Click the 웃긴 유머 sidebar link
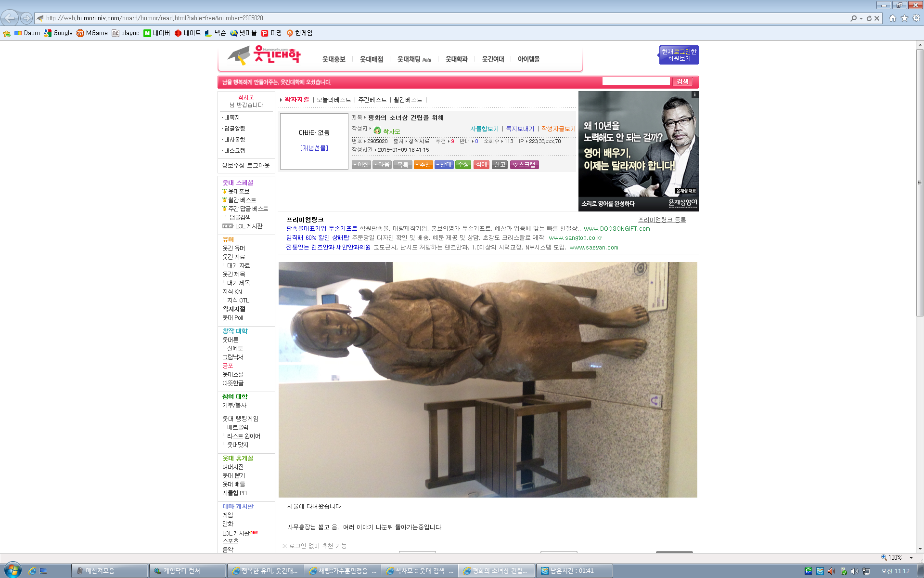The height and width of the screenshot is (578, 924). 233,248
